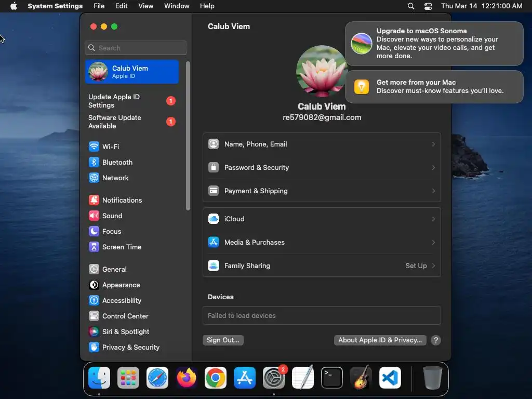Click the Sign Out button
532x399 pixels.
pyautogui.click(x=223, y=340)
